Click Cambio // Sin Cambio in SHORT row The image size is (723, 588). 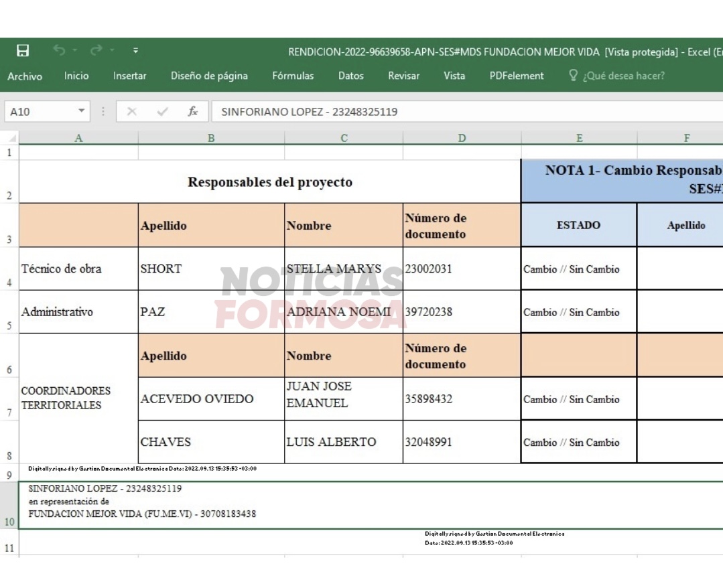(579, 269)
